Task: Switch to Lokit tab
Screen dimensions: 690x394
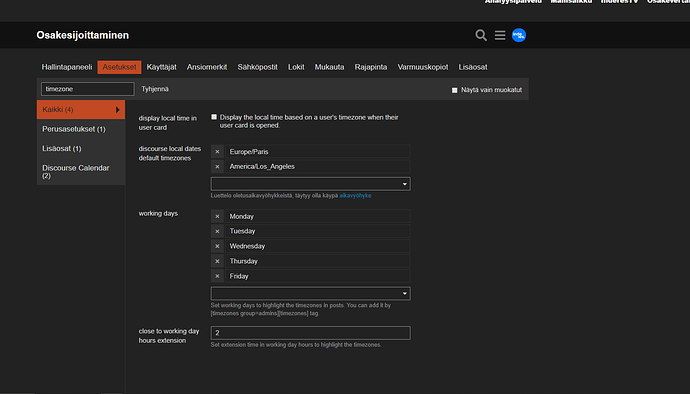Action: point(296,67)
